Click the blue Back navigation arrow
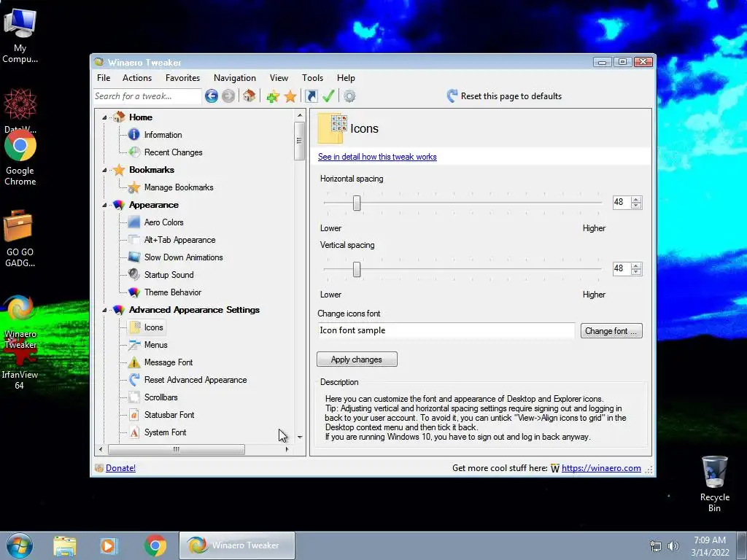747x560 pixels. (x=212, y=96)
